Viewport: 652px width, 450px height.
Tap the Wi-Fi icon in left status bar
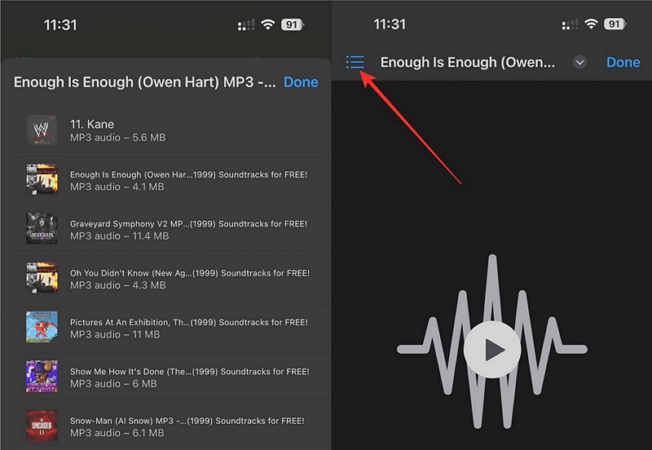click(268, 25)
